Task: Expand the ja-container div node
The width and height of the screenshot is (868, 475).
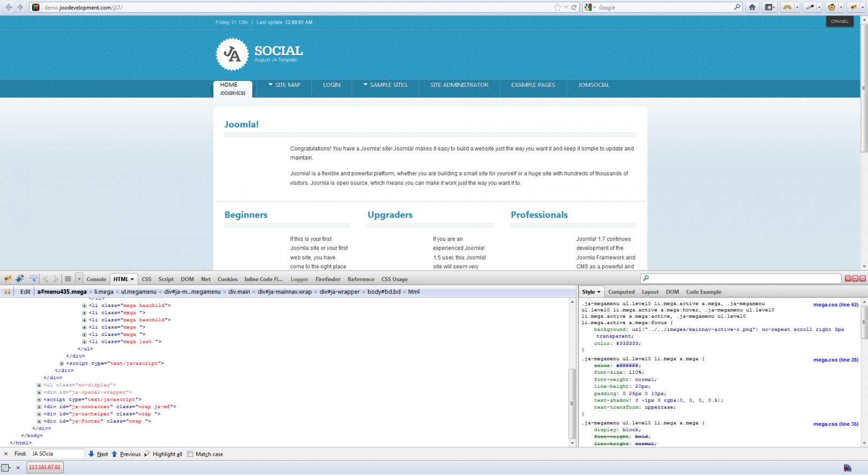Action: point(39,407)
